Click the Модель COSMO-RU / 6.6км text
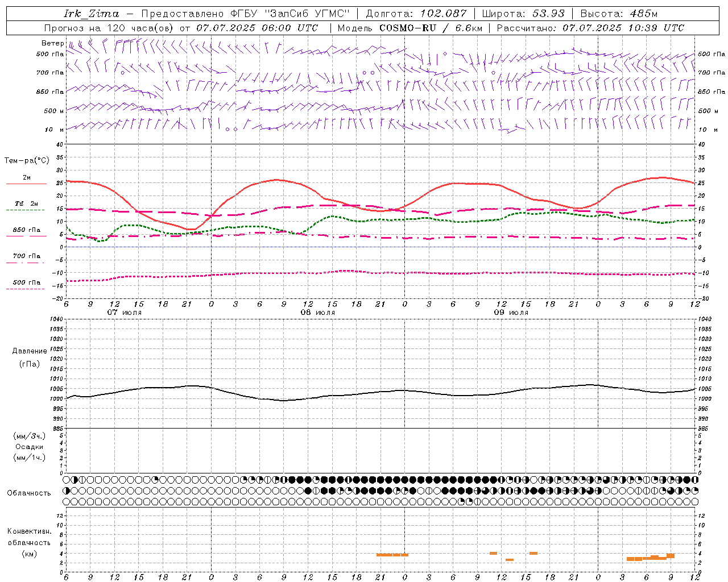This screenshot has height=582, width=728. pos(410,28)
